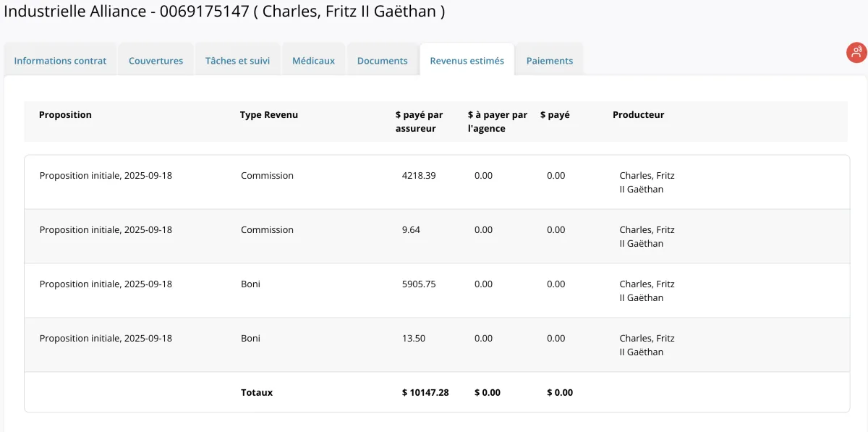Select the Revenus estimés tab
868x432 pixels.
[x=467, y=61]
